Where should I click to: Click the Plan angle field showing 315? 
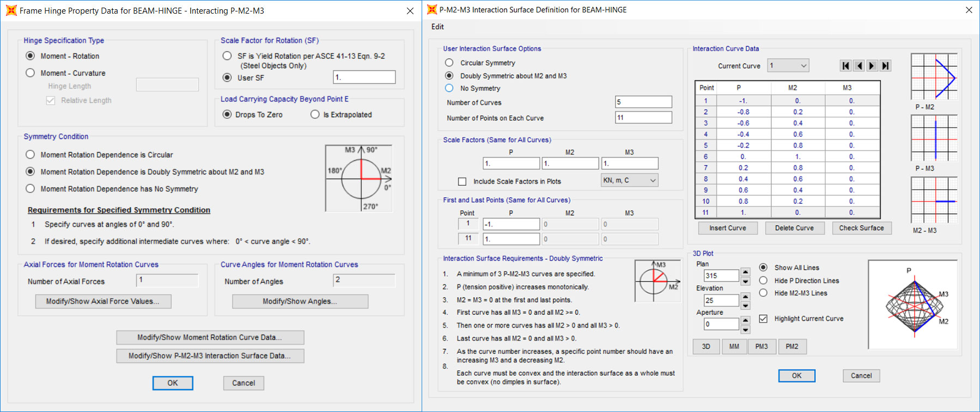point(721,276)
